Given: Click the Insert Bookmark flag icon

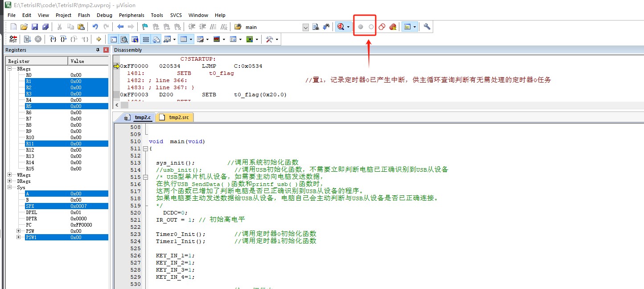Looking at the screenshot, I should tap(145, 27).
